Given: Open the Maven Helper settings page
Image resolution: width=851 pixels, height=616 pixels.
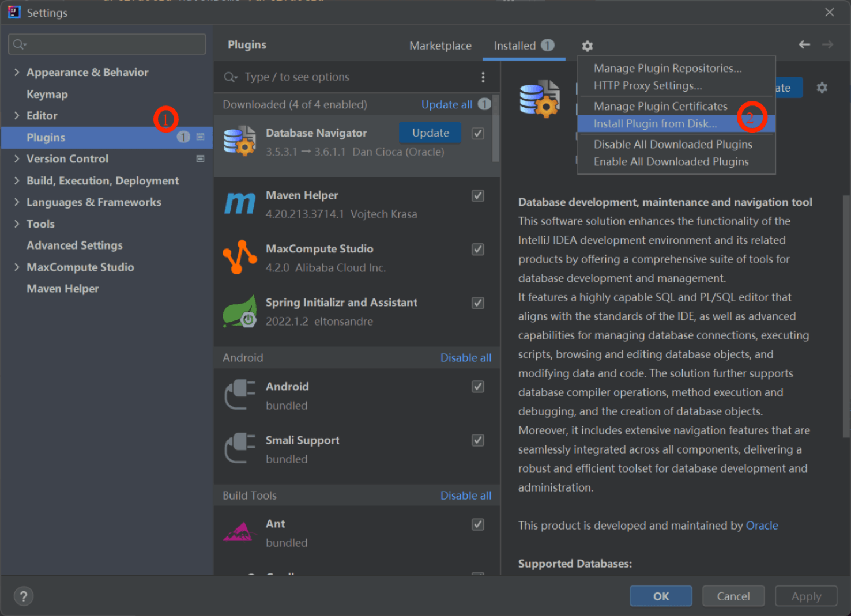Looking at the screenshot, I should [x=63, y=289].
